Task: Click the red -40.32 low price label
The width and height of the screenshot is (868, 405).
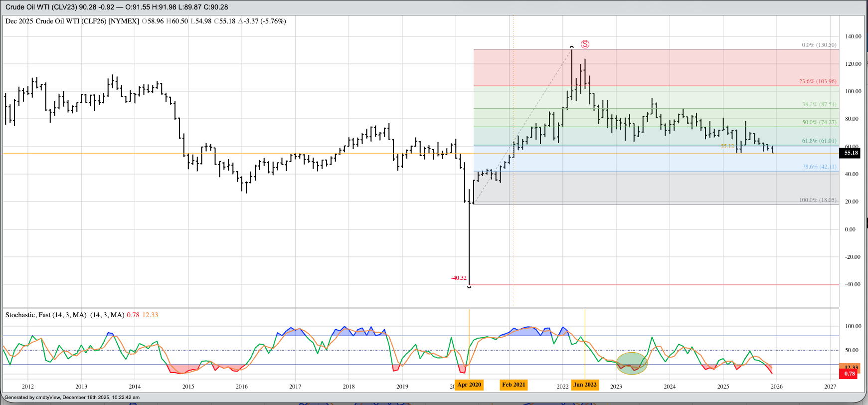Action: [x=459, y=278]
